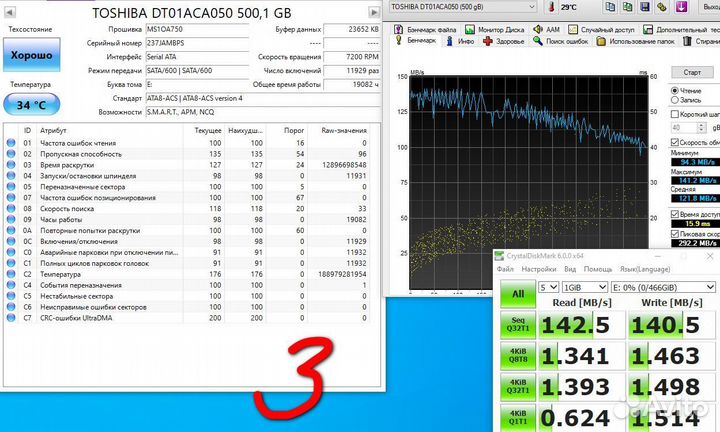The width and height of the screenshot is (720, 432).
Task: Click the Серийный номер field
Action: point(197,43)
